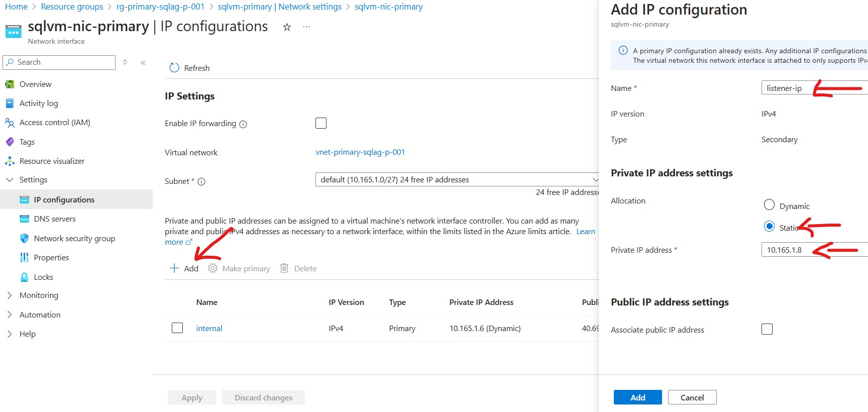Check Associate public IP address box
The height and width of the screenshot is (412, 868).
coord(767,329)
